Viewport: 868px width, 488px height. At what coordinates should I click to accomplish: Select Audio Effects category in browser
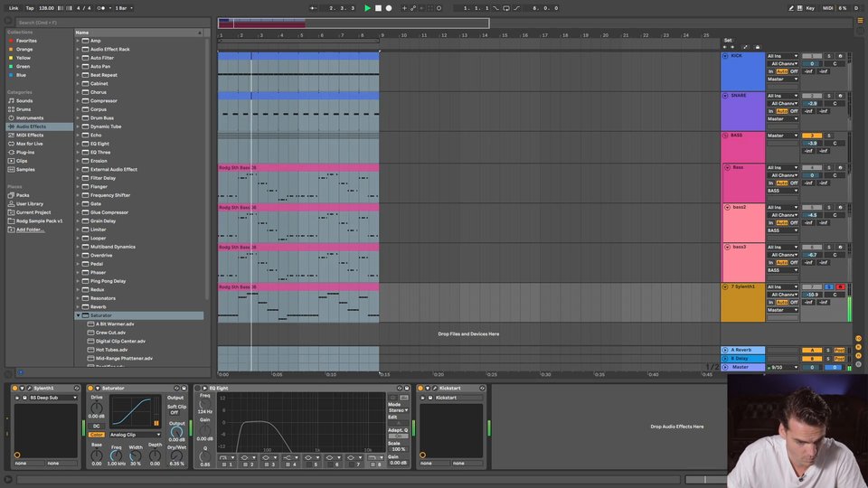(x=39, y=127)
